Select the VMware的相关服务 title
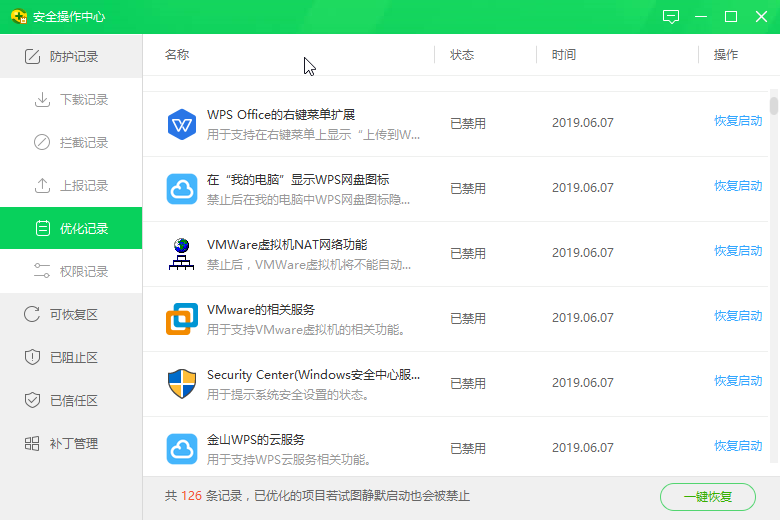780x520 pixels. pyautogui.click(x=261, y=310)
